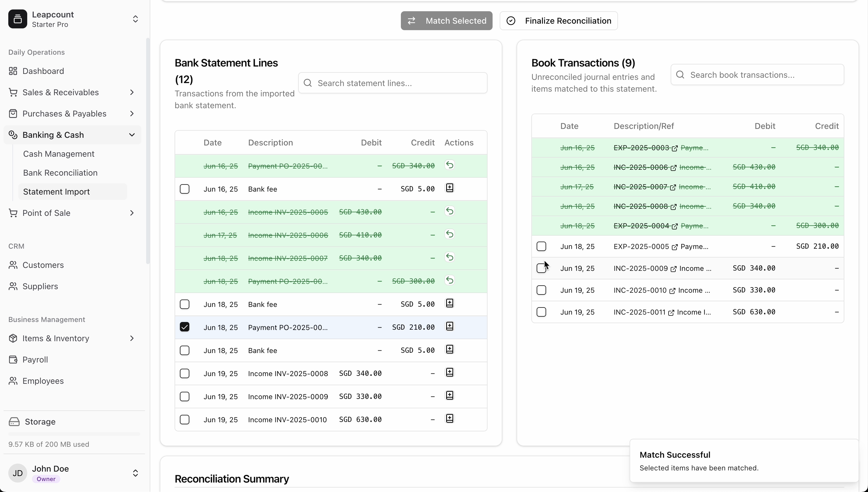Open EXP-2025-0004 external link icon

coord(675,227)
